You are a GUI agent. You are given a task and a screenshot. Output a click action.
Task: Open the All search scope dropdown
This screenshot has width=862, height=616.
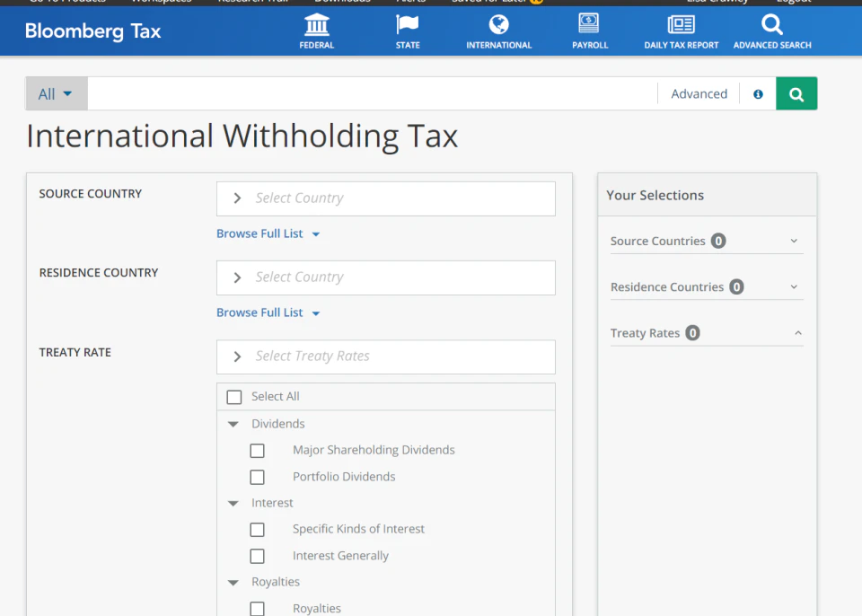(x=56, y=92)
